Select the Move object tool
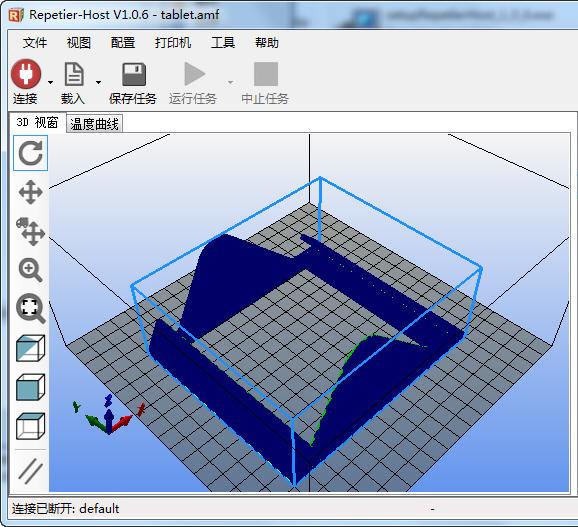578x527 pixels. tap(31, 231)
